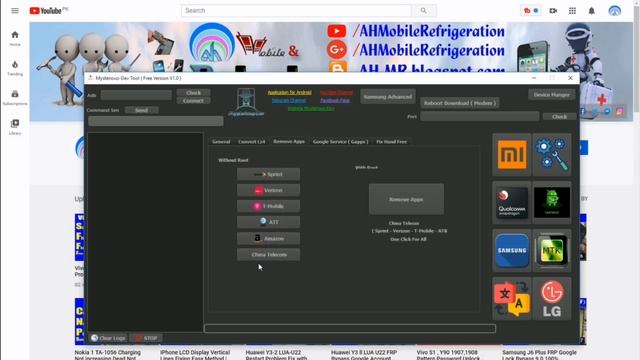Click YouTube hamburger menu icon

15,11
